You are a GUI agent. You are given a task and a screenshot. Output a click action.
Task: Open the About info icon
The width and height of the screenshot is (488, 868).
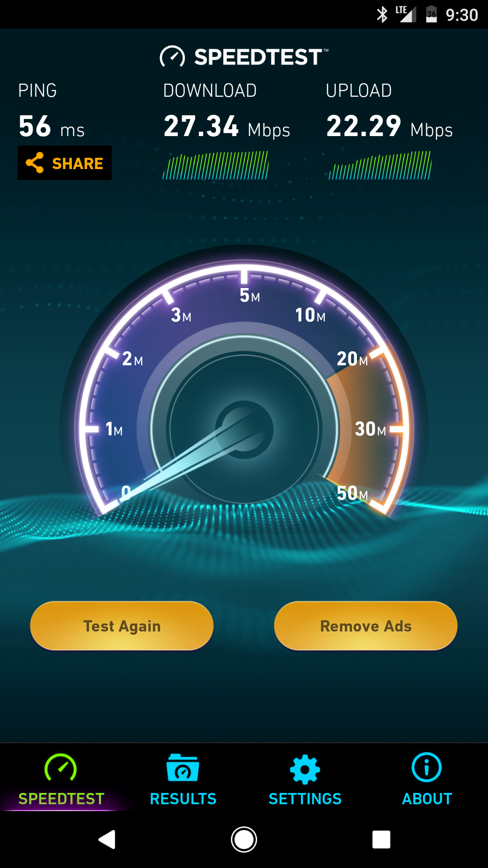(x=427, y=767)
